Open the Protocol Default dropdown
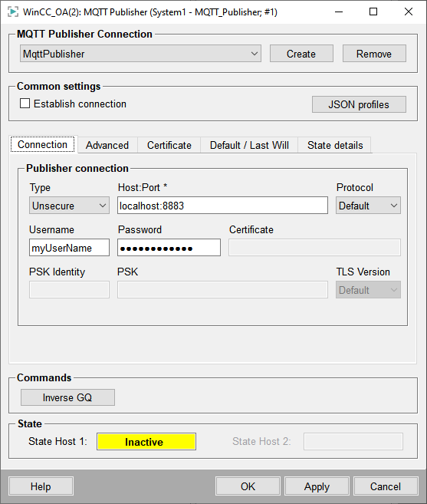Image resolution: width=427 pixels, height=504 pixels. click(368, 206)
